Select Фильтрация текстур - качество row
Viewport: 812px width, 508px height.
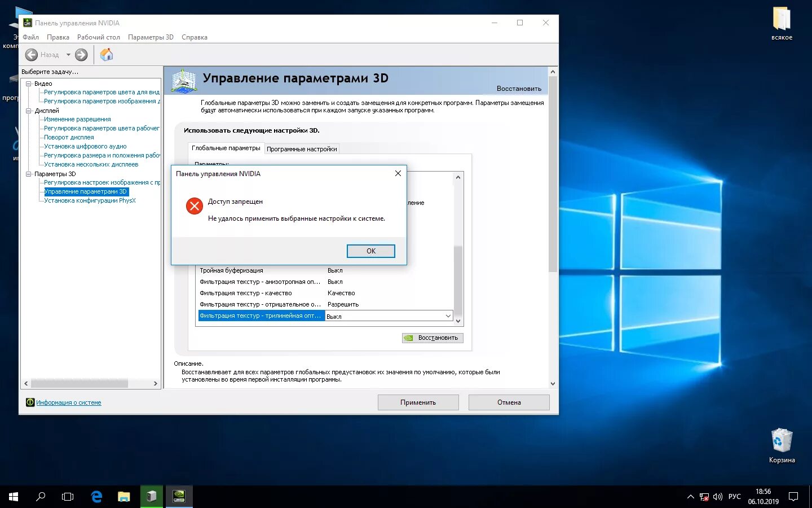pos(325,293)
